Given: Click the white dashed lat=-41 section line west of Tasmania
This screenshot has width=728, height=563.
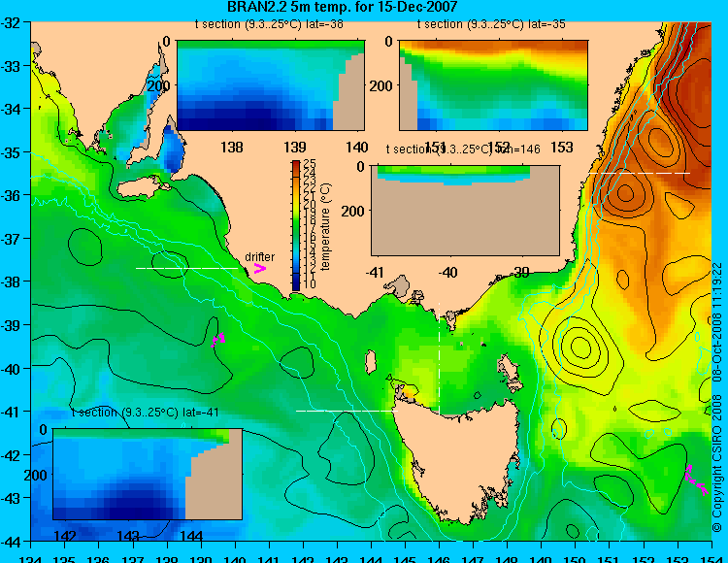Looking at the screenshot, I should coord(347,411).
